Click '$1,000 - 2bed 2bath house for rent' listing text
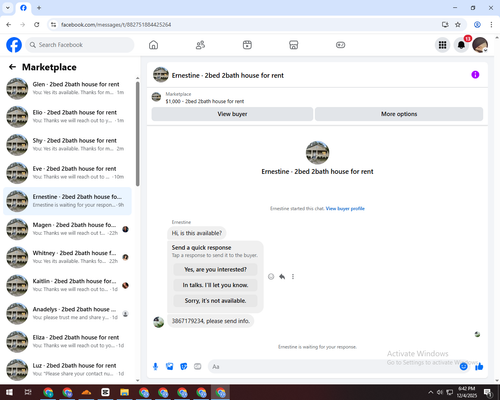500x400 pixels. pyautogui.click(x=205, y=101)
